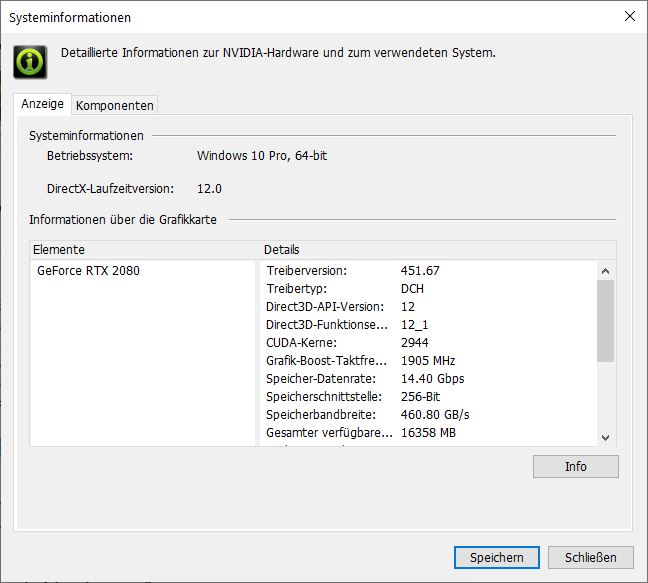Click the Direct3D-Funktionse... label
The height and width of the screenshot is (583, 648).
[327, 325]
